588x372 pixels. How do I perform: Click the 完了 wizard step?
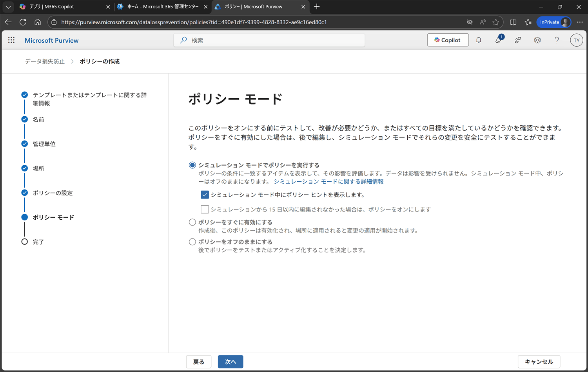pyautogui.click(x=38, y=242)
